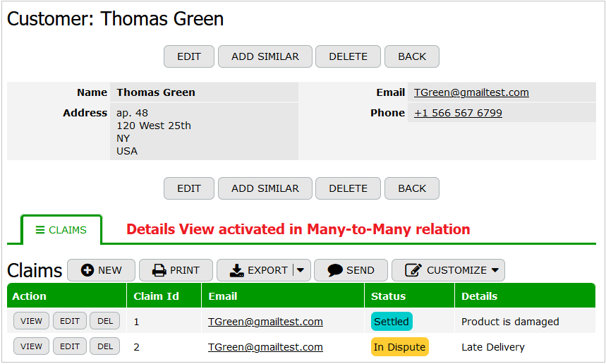Click the export download icon
This screenshot has width=606, height=364.
coord(237,270)
